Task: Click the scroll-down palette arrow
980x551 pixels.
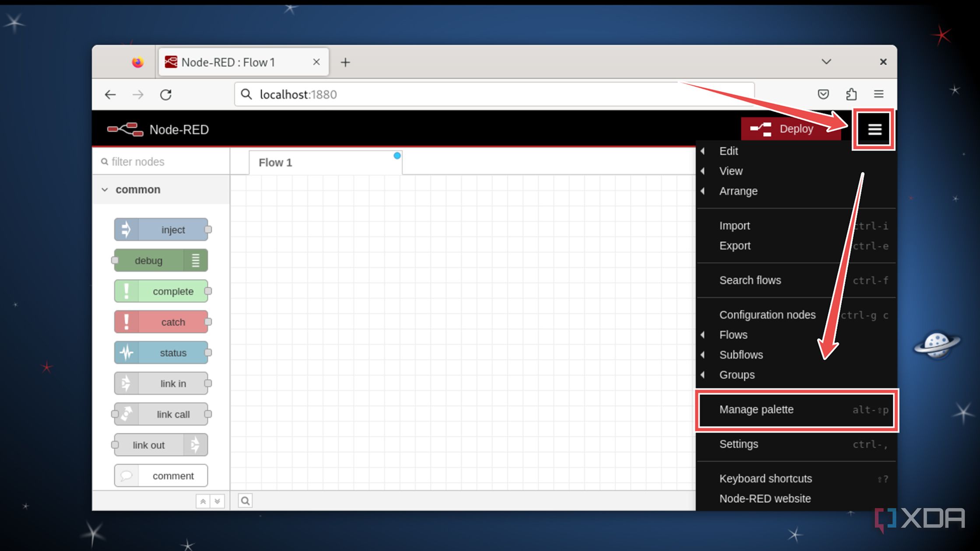Action: coord(217,500)
